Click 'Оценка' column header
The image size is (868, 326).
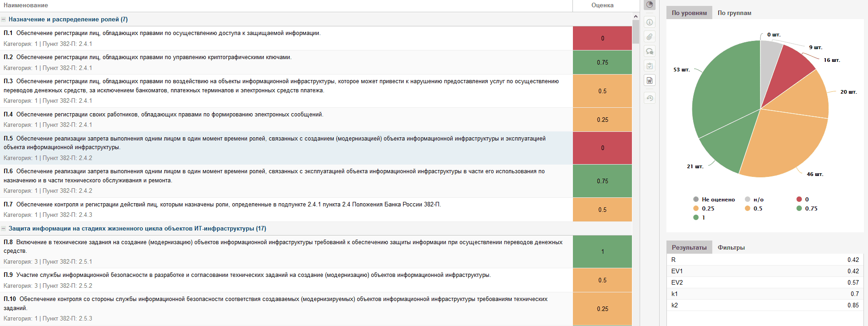[x=602, y=5]
